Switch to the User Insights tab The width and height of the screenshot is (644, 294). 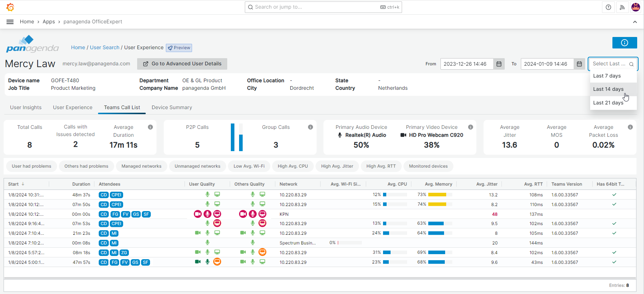pyautogui.click(x=26, y=107)
